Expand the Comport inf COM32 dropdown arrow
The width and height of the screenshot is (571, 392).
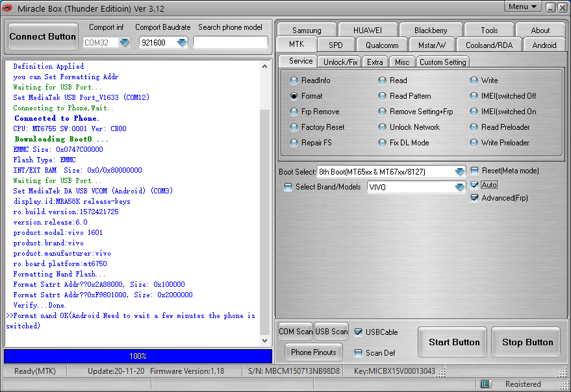tap(125, 43)
